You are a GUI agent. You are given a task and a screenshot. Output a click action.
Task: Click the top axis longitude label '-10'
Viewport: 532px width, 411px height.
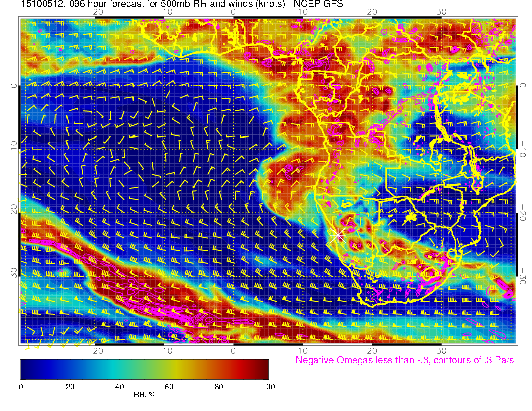pyautogui.click(x=164, y=12)
